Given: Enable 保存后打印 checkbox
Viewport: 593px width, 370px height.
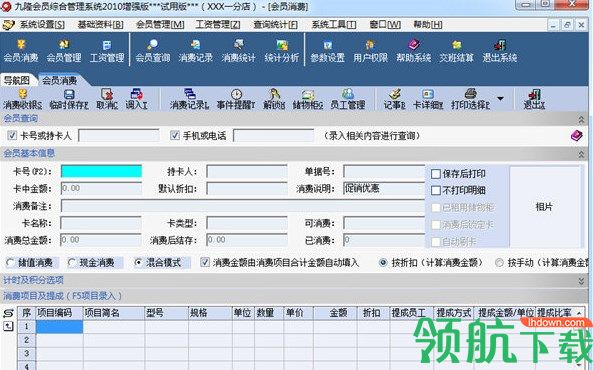Looking at the screenshot, I should [x=436, y=174].
